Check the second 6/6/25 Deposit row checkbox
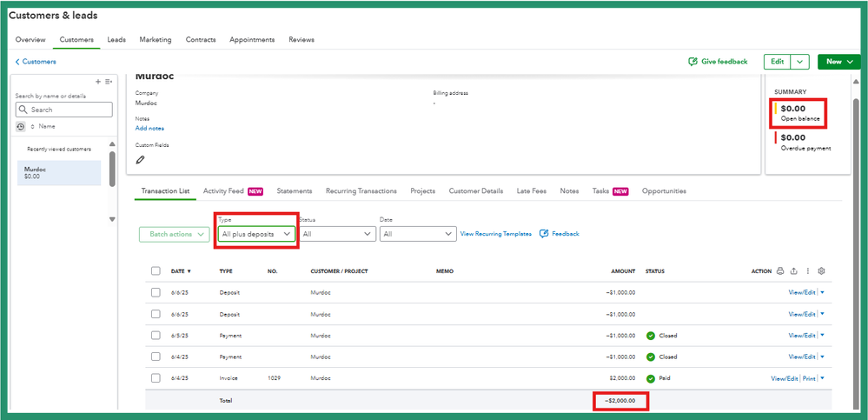 (156, 314)
